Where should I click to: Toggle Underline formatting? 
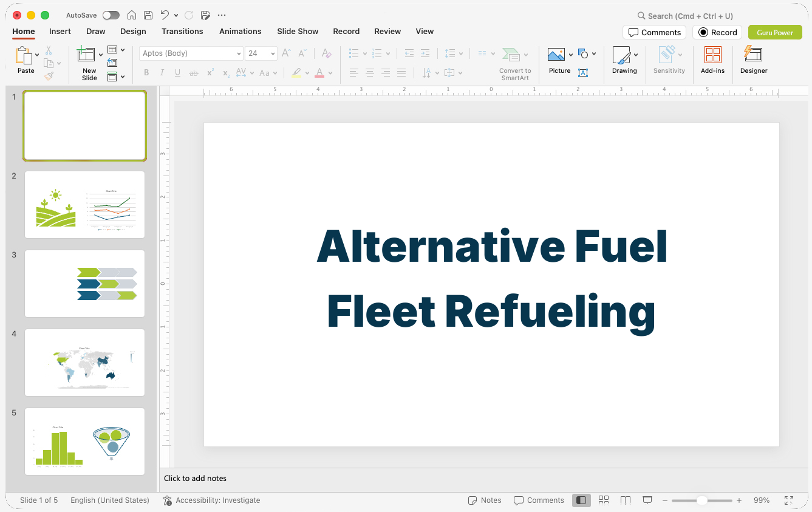tap(177, 73)
